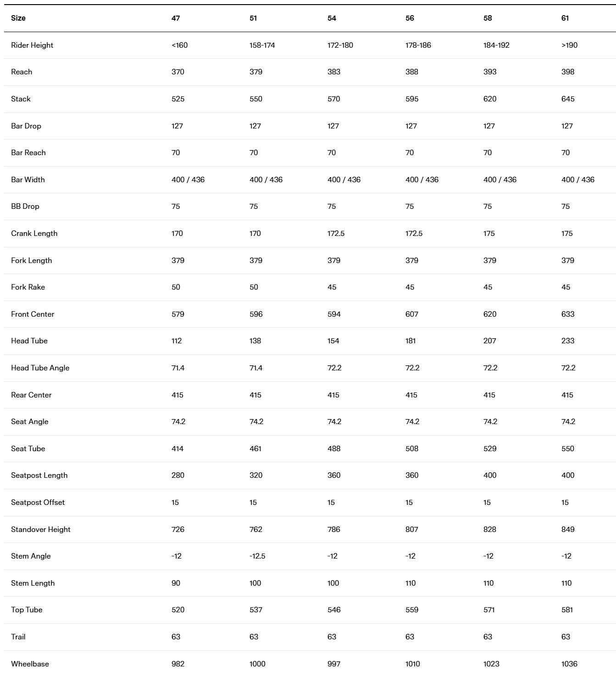Click the "Size" column header
This screenshot has height=677, width=616.
pos(18,18)
